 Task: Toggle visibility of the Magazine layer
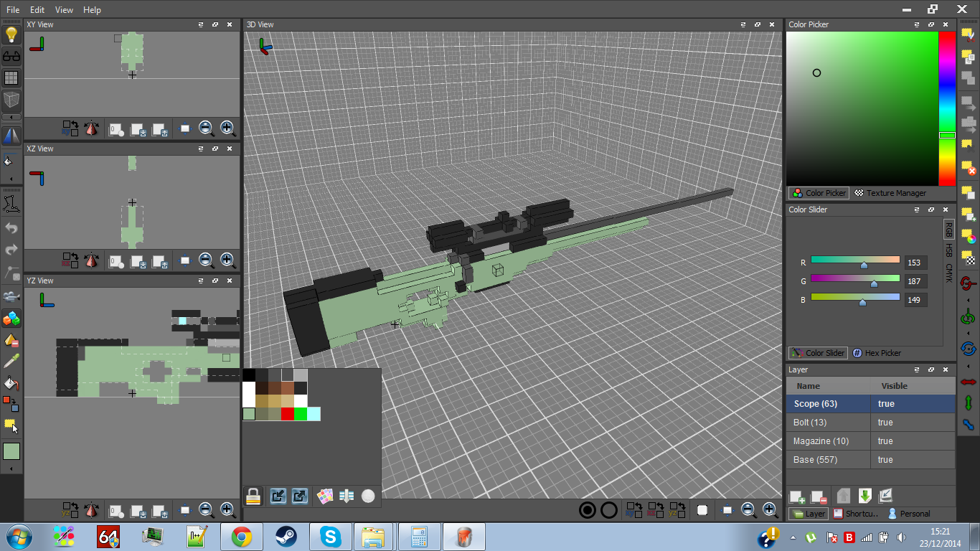tap(885, 441)
